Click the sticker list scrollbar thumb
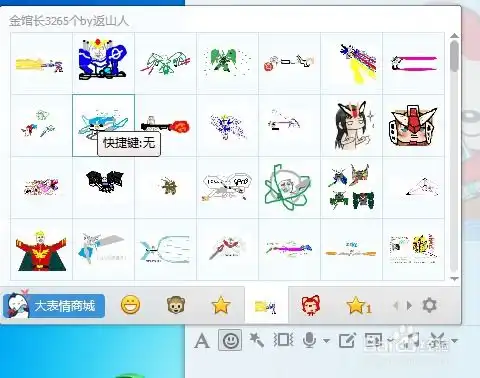Screen dimensions: 480x378 point(454,56)
